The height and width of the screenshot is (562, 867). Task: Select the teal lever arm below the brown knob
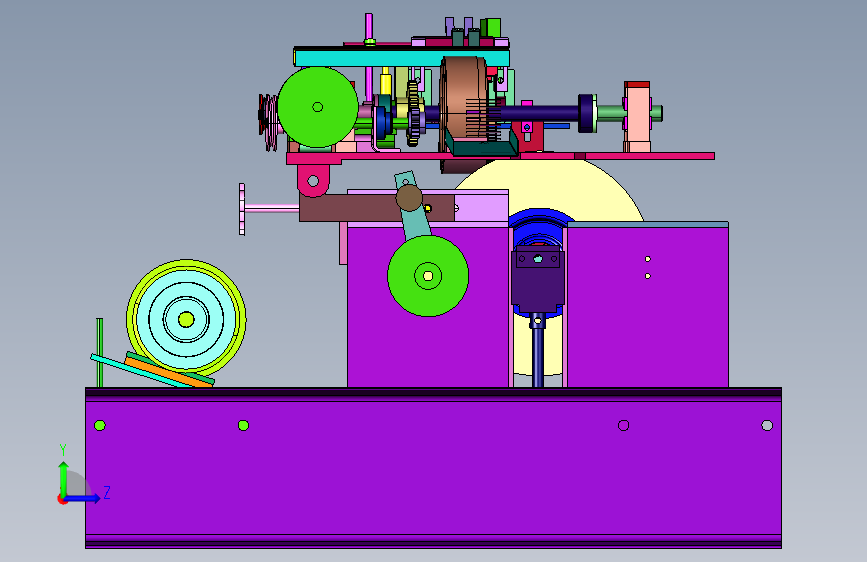415,221
